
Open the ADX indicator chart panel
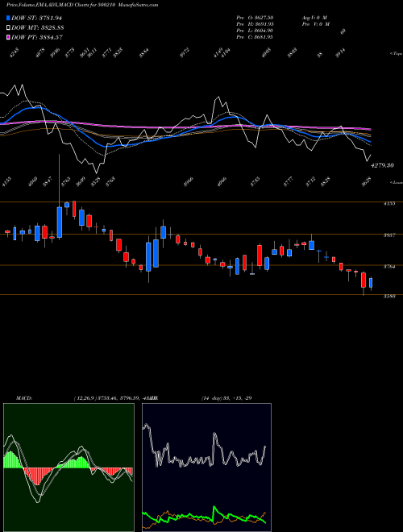pyautogui.click(x=206, y=468)
